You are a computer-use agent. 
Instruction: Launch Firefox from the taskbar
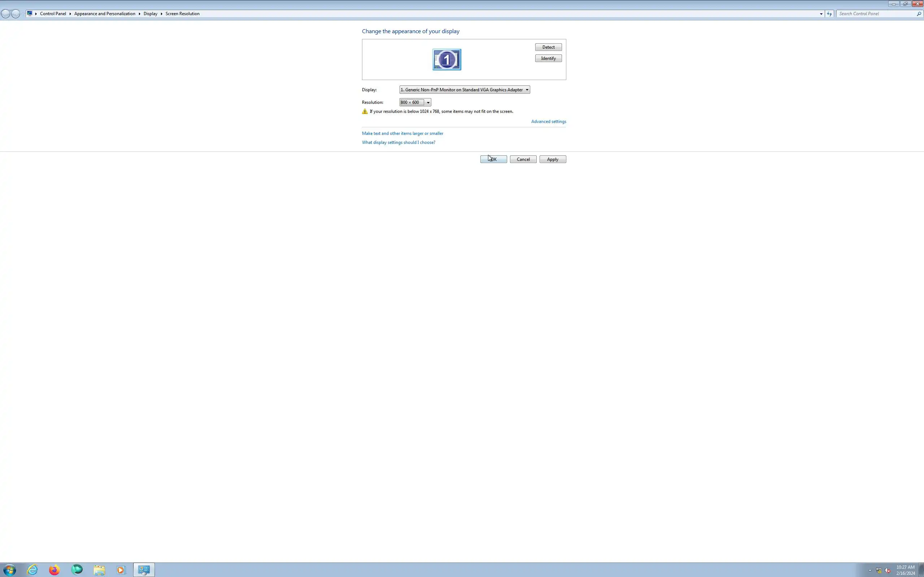click(x=55, y=570)
